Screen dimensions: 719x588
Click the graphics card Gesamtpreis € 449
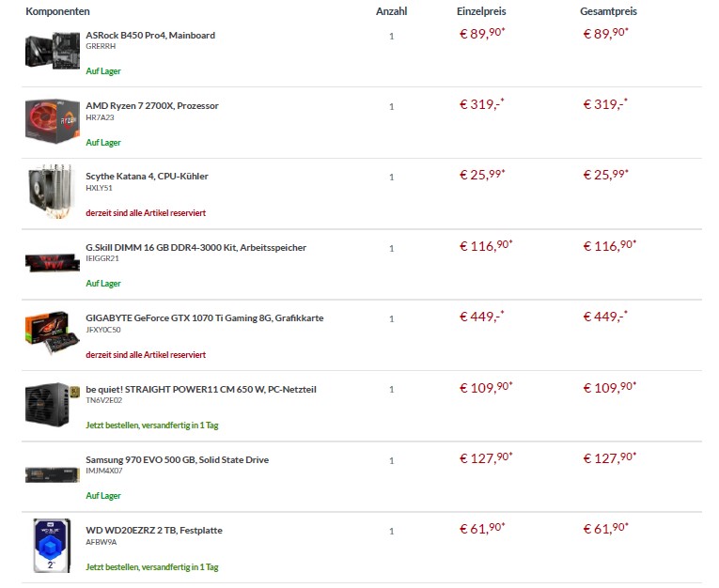pyautogui.click(x=605, y=317)
